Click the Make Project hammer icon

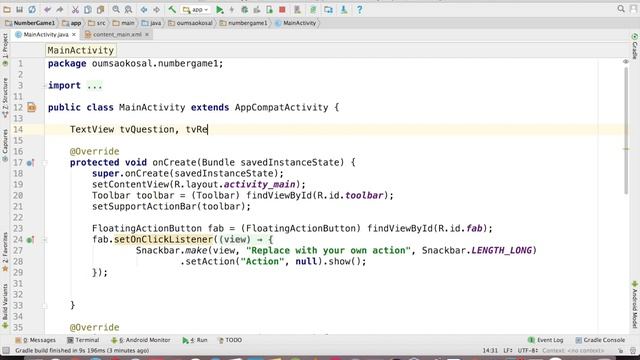pyautogui.click(x=172, y=9)
